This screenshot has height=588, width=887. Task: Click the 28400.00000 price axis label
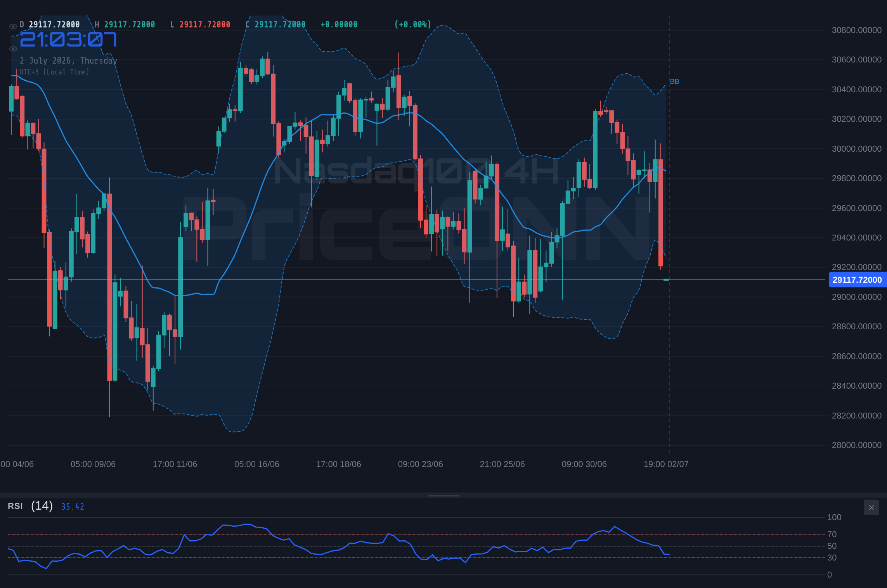pos(856,386)
